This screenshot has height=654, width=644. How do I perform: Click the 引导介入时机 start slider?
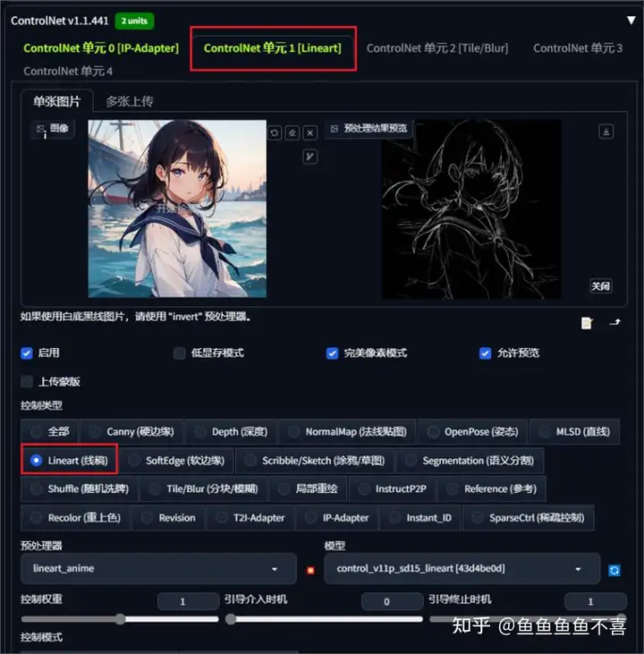tap(324, 619)
